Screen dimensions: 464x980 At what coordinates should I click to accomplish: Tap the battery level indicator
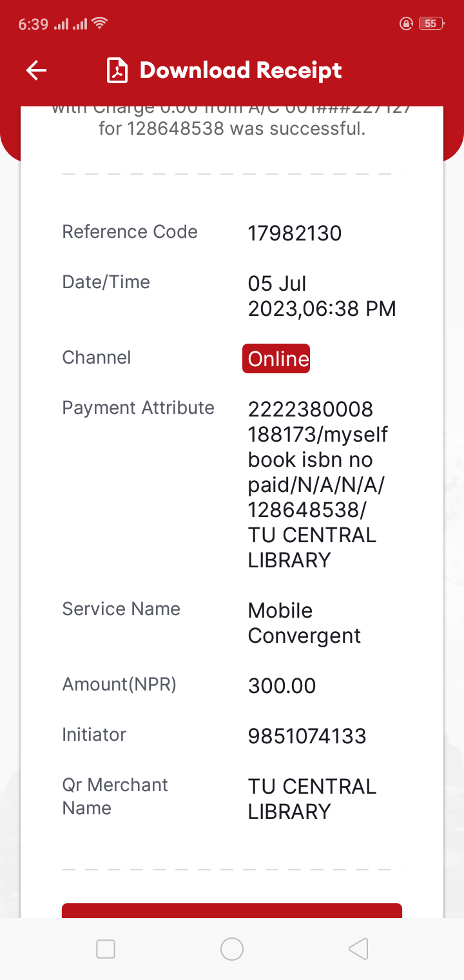[x=430, y=24]
